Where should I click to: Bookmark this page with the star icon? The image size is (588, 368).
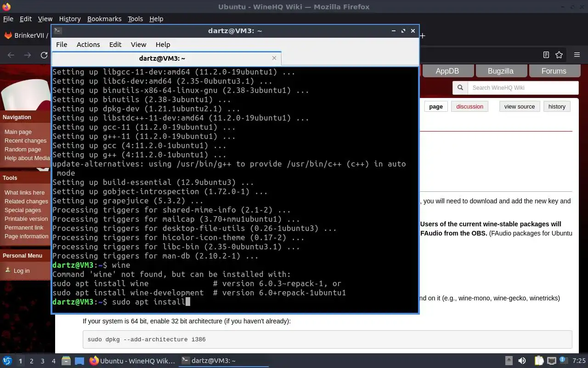pyautogui.click(x=559, y=55)
